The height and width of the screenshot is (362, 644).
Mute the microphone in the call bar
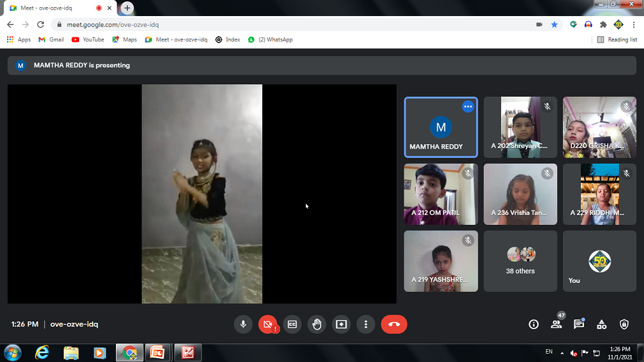click(x=243, y=325)
